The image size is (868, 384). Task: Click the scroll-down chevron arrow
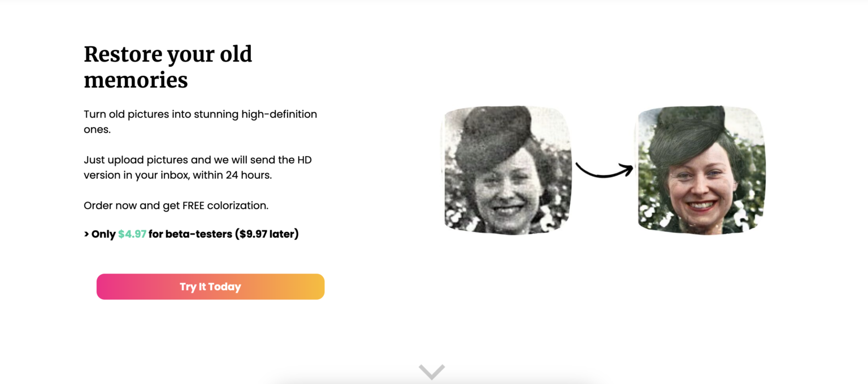point(432,372)
